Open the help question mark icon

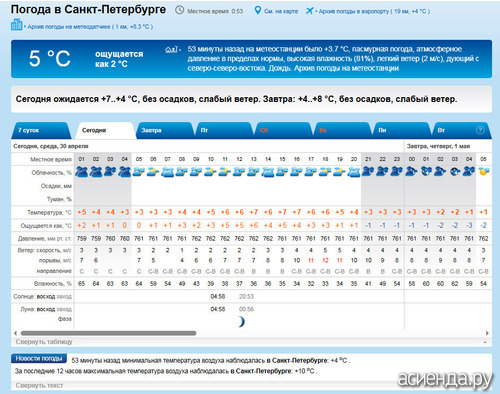(x=480, y=130)
